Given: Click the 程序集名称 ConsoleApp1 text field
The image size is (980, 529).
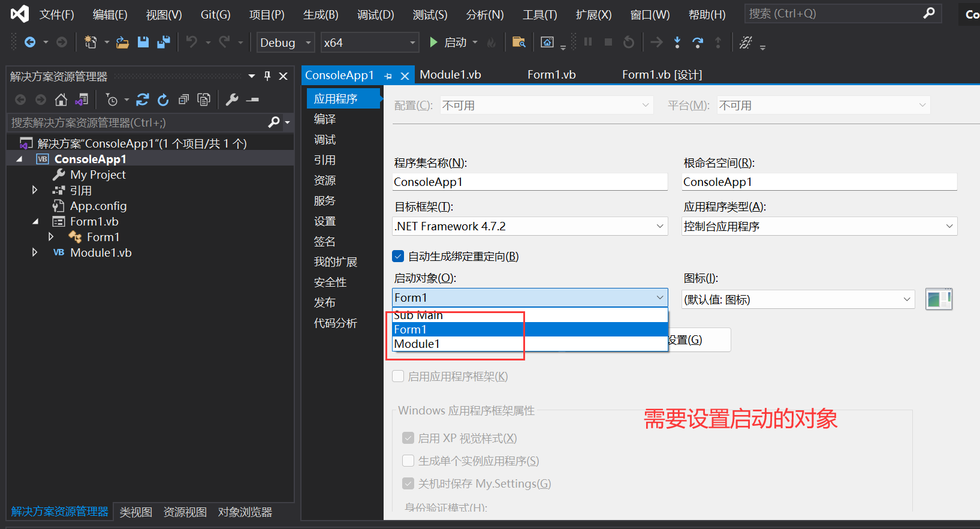Looking at the screenshot, I should tap(530, 182).
